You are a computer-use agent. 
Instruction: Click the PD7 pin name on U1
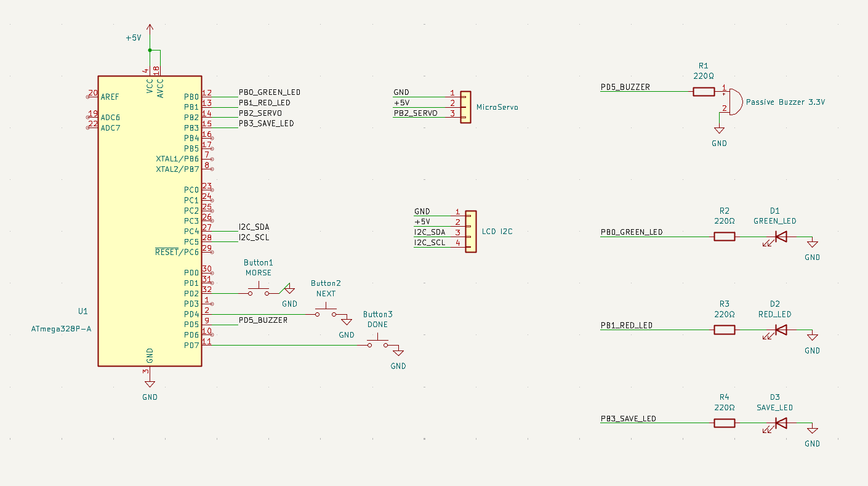point(191,345)
